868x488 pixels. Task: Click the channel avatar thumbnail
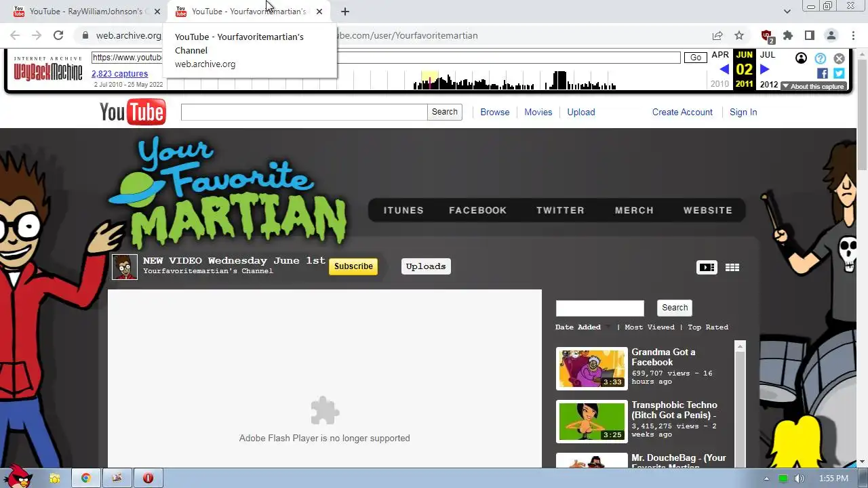click(x=125, y=267)
